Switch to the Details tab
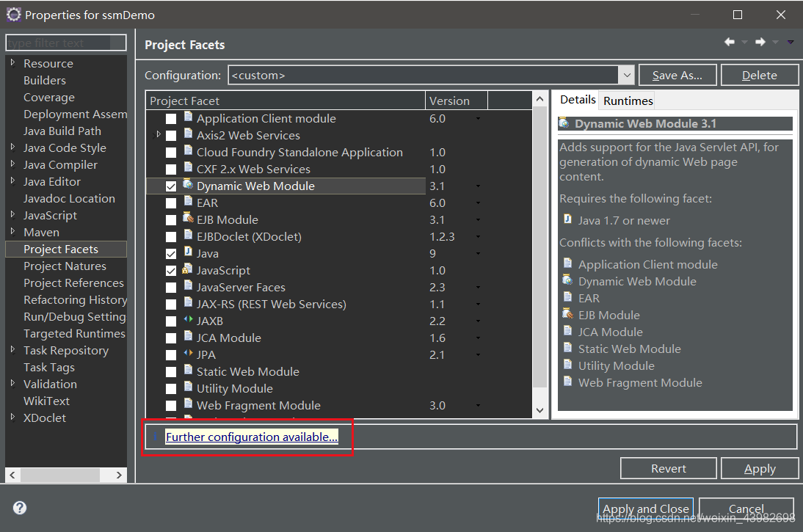The height and width of the screenshot is (532, 803). coord(578,99)
